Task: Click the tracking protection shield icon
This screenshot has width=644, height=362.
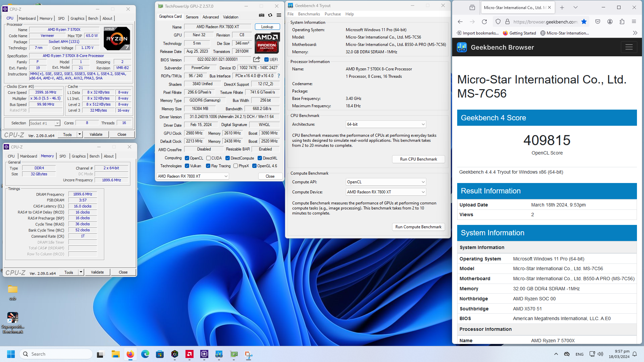Action: click(498, 22)
